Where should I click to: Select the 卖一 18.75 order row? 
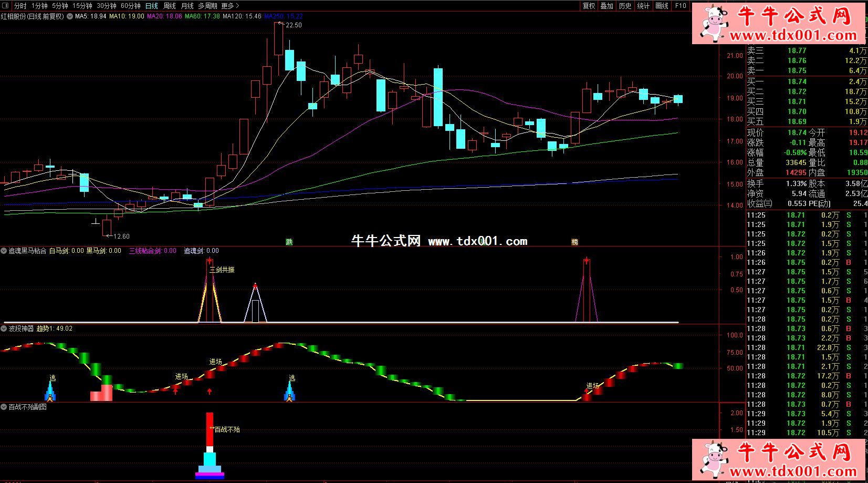coord(807,70)
